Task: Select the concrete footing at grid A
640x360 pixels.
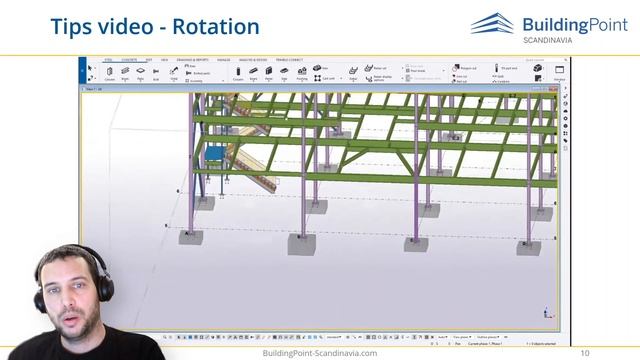Action: coord(191,238)
